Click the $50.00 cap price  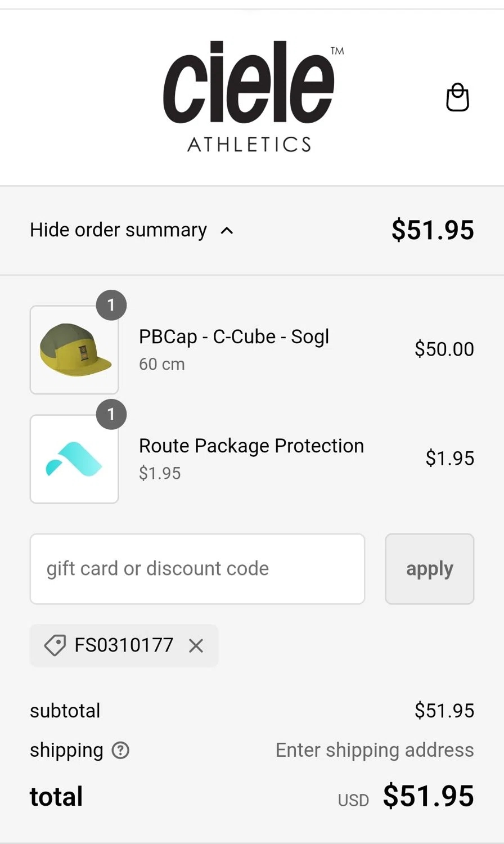(444, 349)
